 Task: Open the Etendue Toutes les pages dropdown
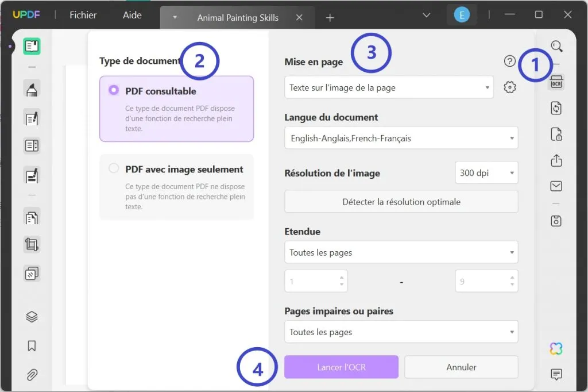click(401, 252)
